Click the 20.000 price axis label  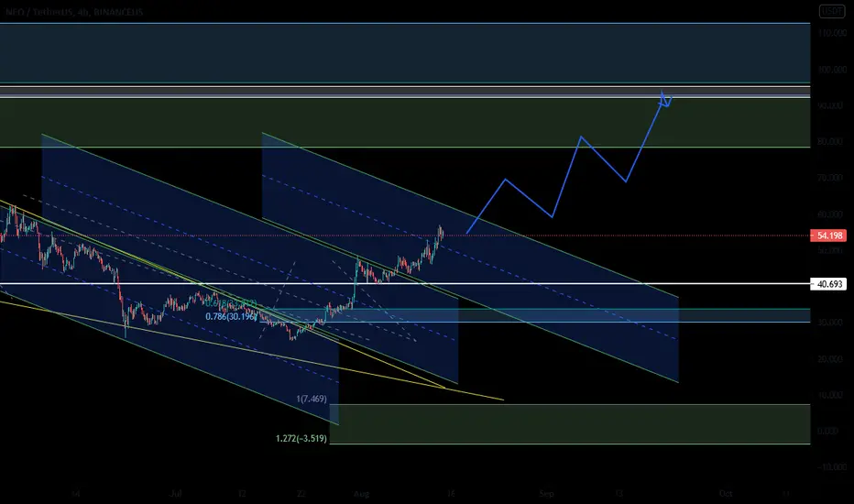click(x=832, y=359)
